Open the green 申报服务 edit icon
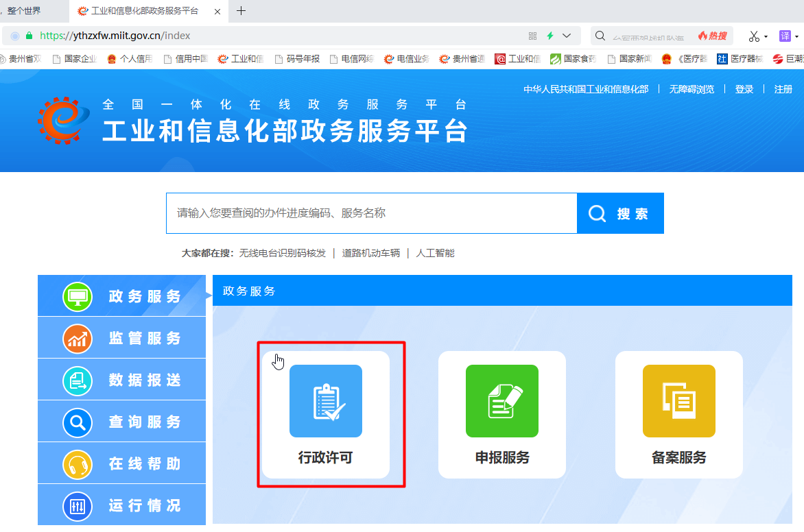804x532 pixels. (502, 401)
